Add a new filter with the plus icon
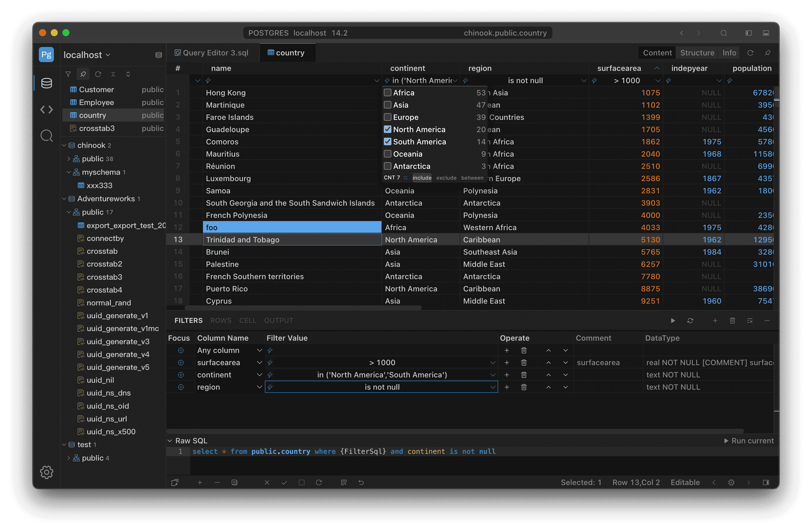Image resolution: width=812 pixels, height=532 pixels. 715,321
